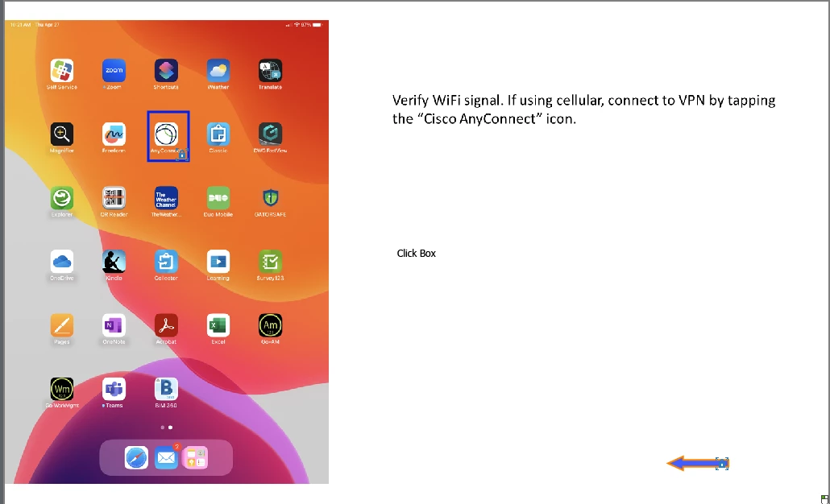
Task: Tap the WiFi indicator in status bar
Action: [x=297, y=25]
